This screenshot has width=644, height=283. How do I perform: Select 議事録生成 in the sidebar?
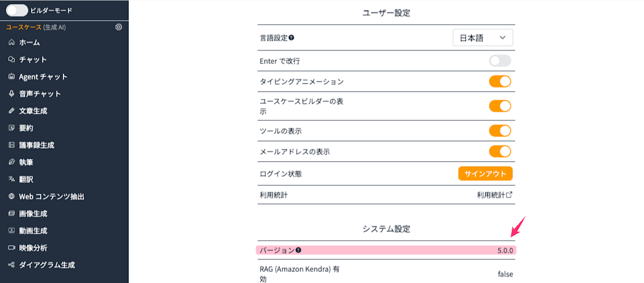pos(36,145)
